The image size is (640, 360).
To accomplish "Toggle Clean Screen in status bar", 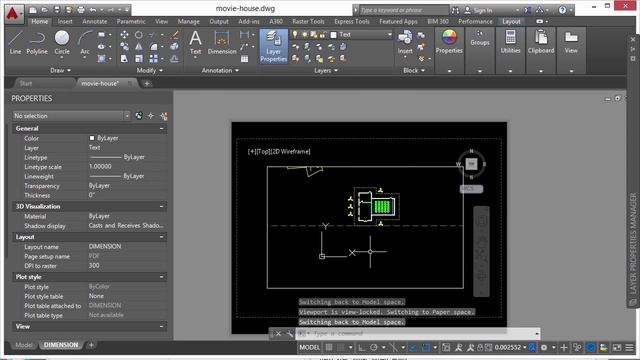I will click(x=617, y=348).
